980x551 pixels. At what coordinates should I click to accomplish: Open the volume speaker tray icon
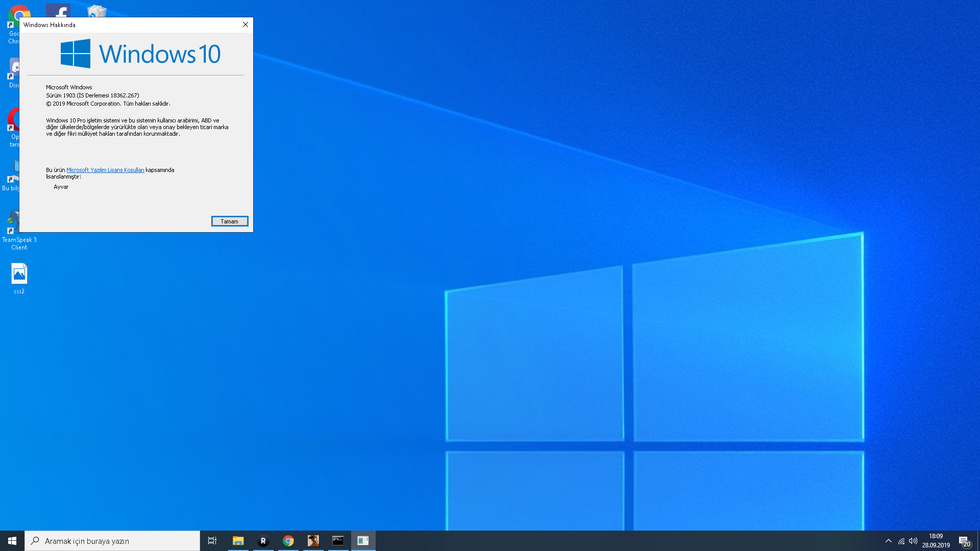[x=913, y=541]
